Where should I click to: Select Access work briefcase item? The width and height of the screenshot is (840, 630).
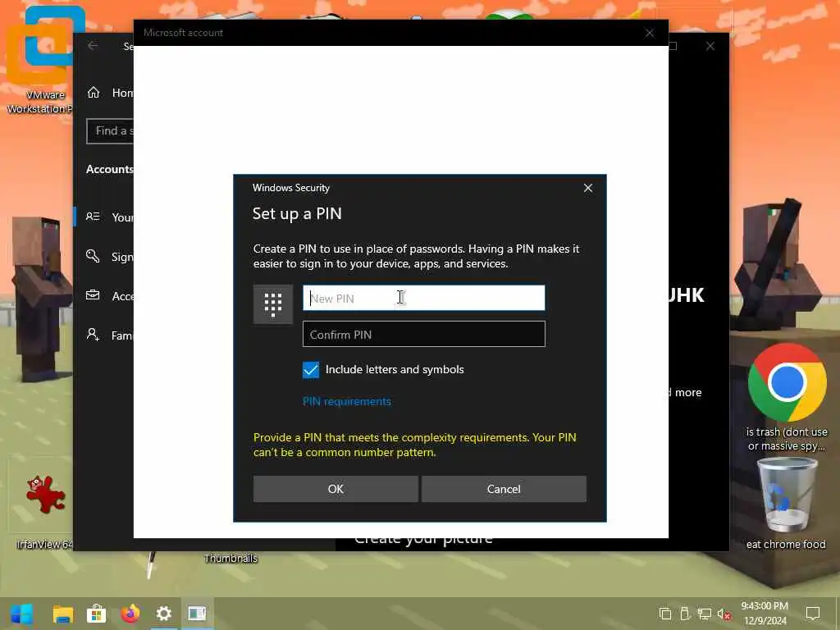[x=110, y=295]
